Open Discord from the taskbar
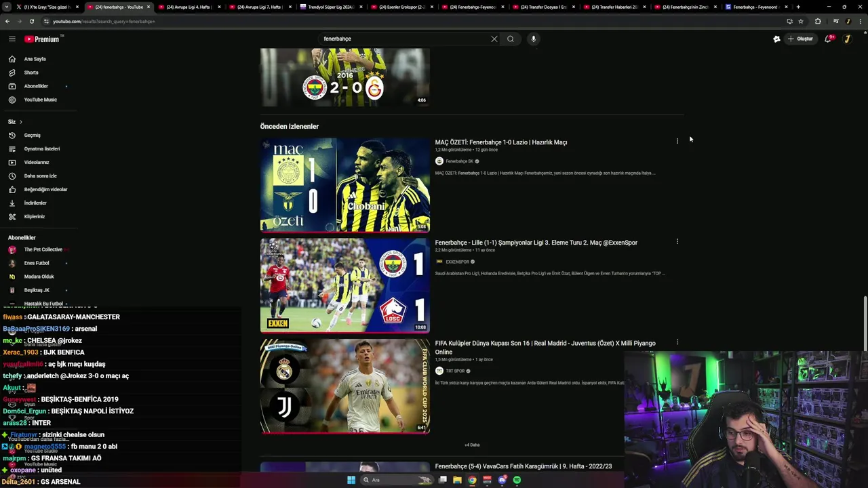Image resolution: width=868 pixels, height=488 pixels. tap(502, 480)
